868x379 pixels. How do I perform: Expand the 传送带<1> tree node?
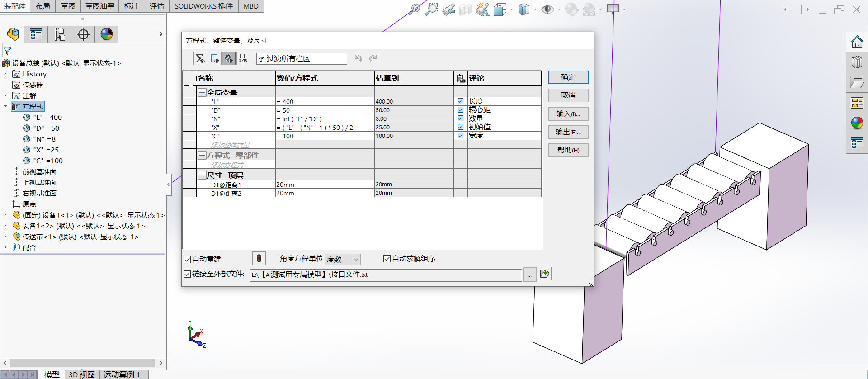(5, 237)
